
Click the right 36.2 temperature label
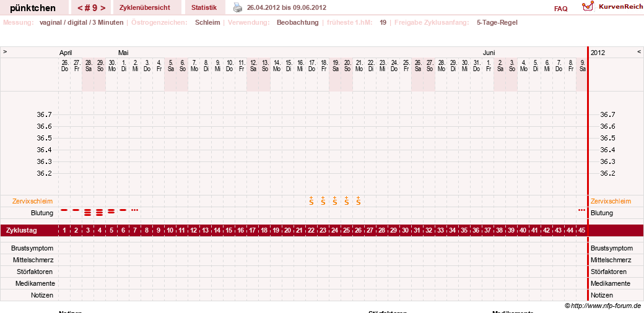click(x=608, y=173)
